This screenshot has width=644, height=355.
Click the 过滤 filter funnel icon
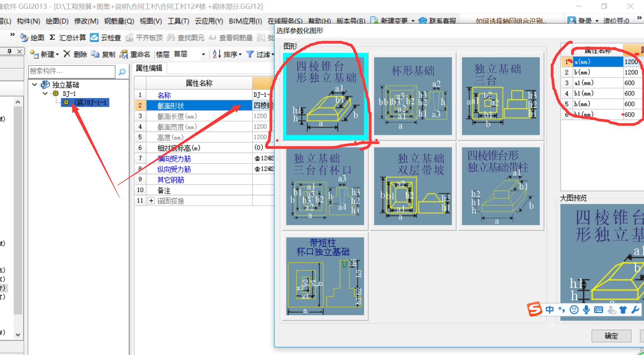tap(250, 54)
